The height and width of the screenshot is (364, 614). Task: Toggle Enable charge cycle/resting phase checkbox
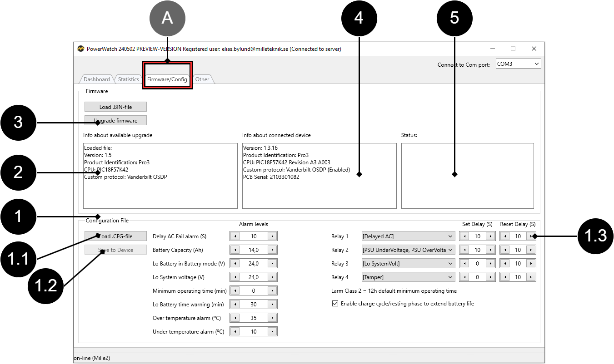[x=335, y=304]
